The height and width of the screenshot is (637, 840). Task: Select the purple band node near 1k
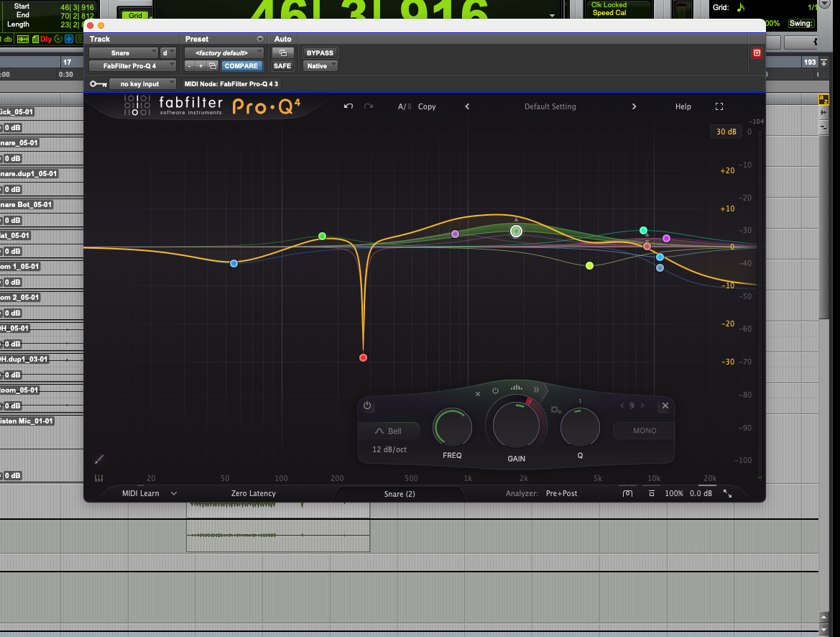click(x=455, y=234)
